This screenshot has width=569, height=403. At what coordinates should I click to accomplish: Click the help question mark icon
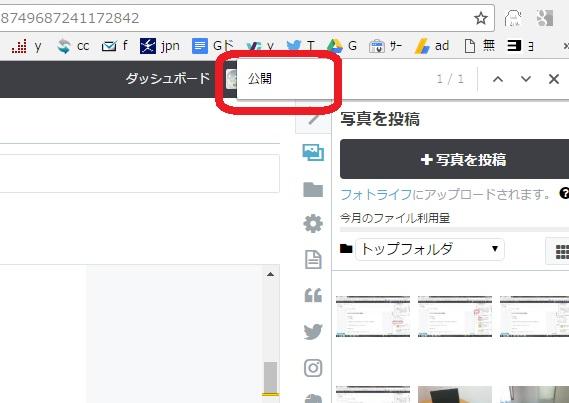[x=564, y=193]
